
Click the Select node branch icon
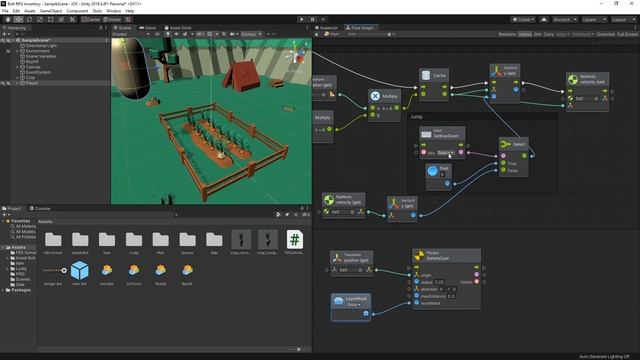[505, 144]
